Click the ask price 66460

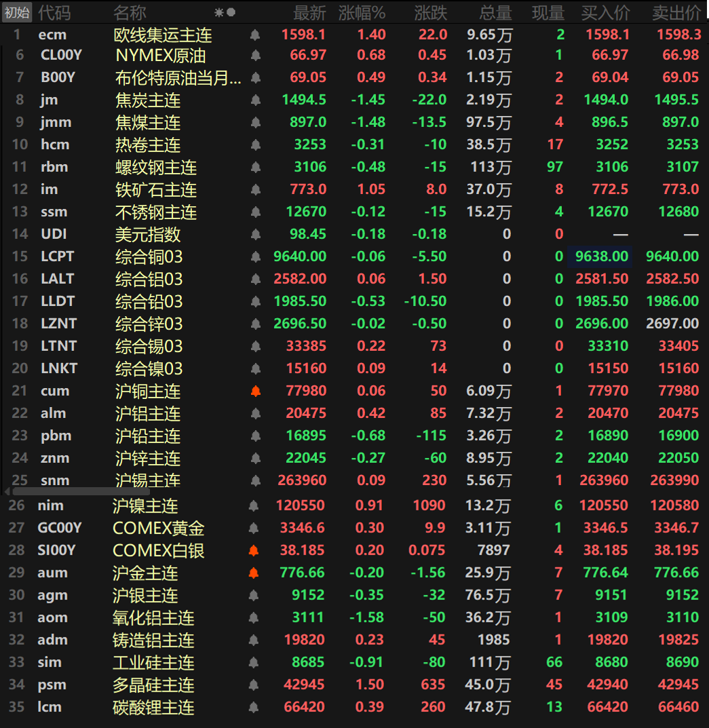click(678, 707)
